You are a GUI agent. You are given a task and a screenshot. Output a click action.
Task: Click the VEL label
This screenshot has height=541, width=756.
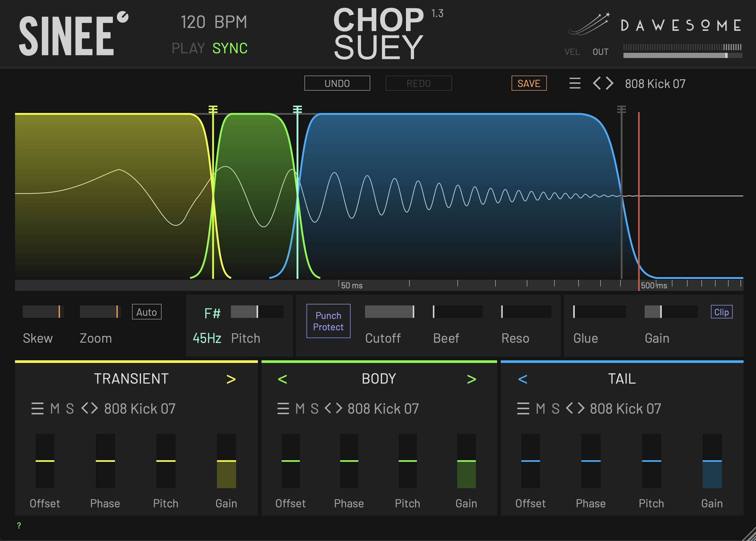(572, 52)
